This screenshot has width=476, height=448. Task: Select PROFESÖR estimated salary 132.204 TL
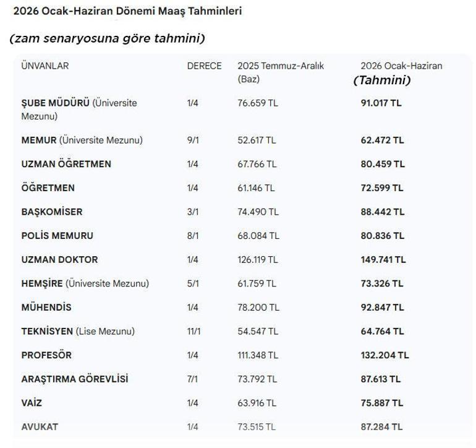pyautogui.click(x=385, y=355)
